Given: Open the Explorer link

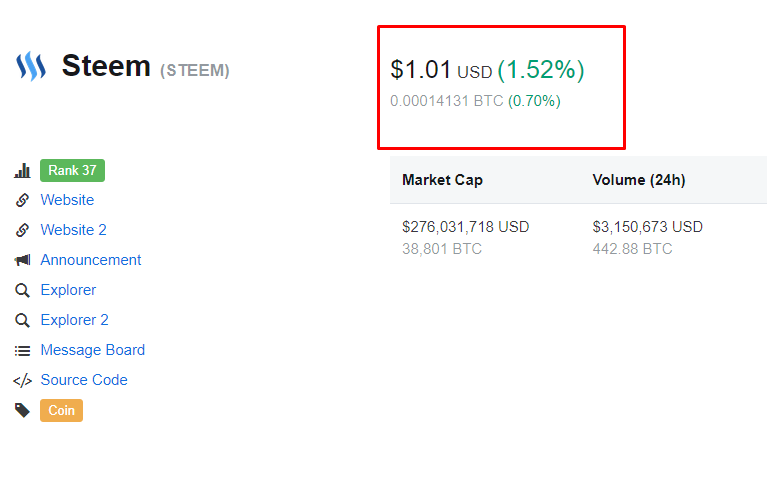Looking at the screenshot, I should (x=68, y=290).
